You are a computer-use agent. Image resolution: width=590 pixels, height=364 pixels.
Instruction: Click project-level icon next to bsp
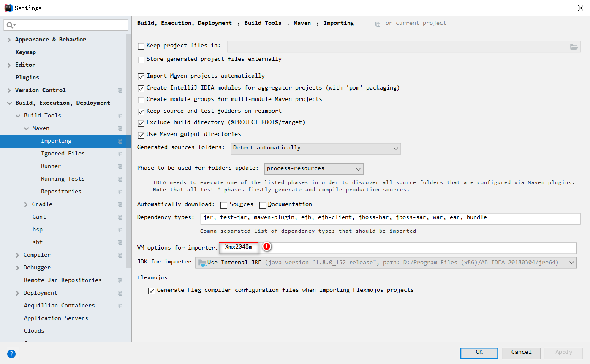(120, 230)
